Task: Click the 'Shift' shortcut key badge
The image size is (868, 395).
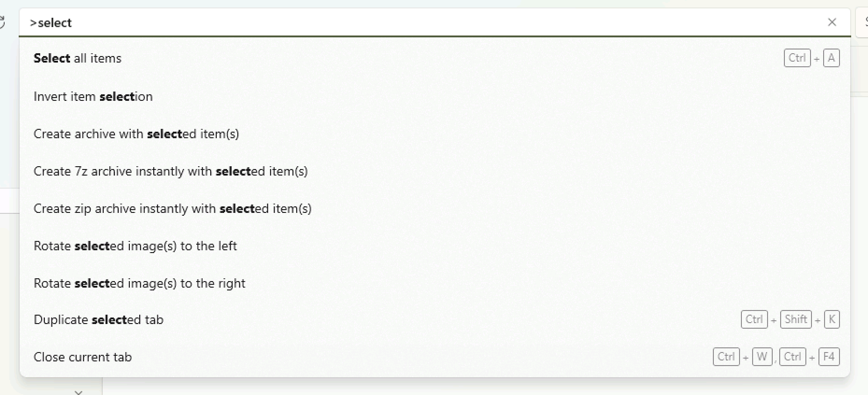Action: (x=796, y=320)
